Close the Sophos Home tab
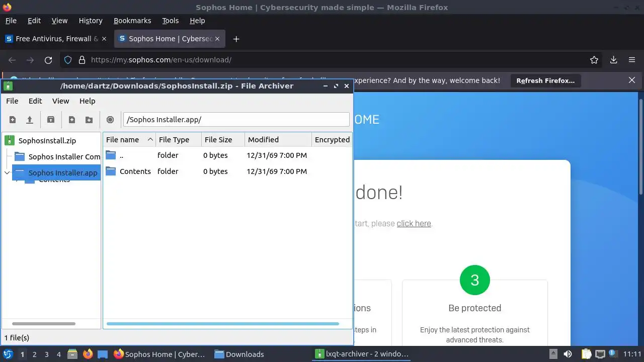The image size is (644, 362). [218, 39]
